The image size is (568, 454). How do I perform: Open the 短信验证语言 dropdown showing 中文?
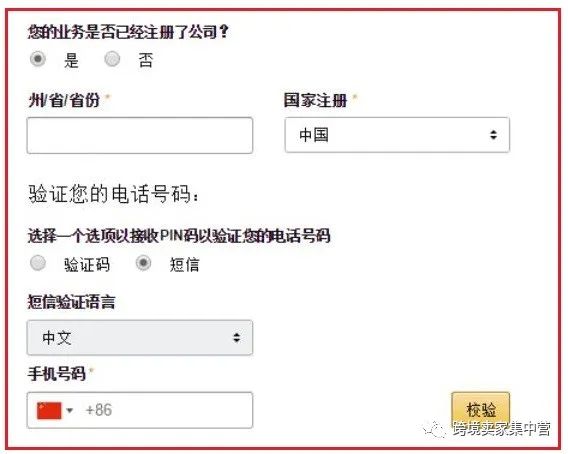tap(139, 338)
